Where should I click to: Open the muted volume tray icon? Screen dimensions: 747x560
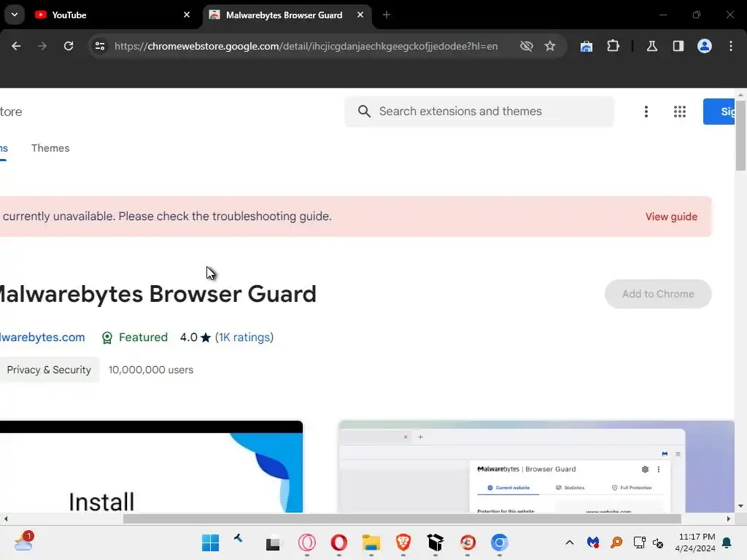pos(659,542)
